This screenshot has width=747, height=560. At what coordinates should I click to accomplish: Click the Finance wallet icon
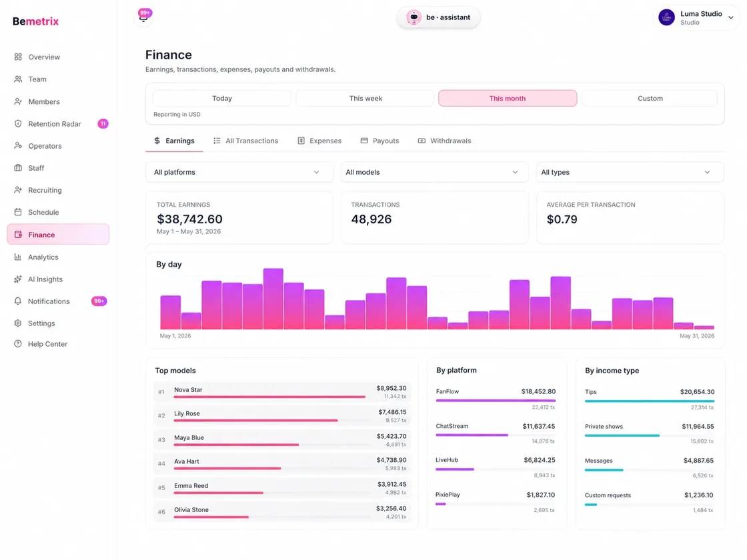pyautogui.click(x=18, y=235)
